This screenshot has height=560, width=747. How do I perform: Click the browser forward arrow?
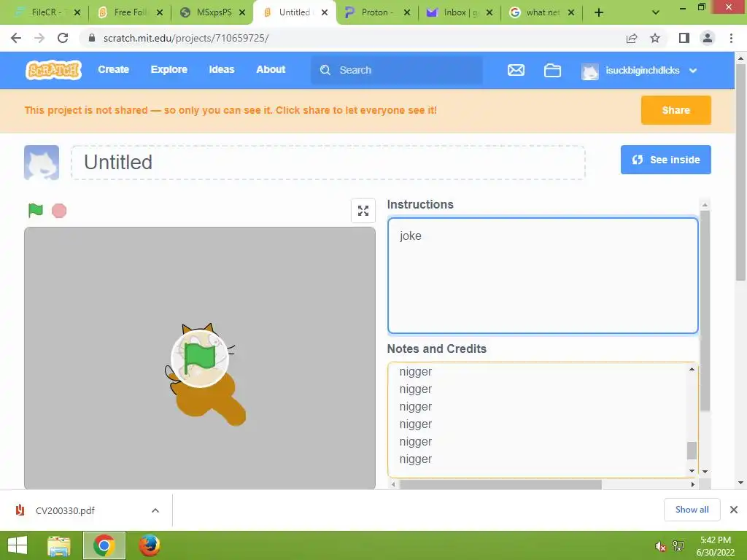[x=39, y=38]
